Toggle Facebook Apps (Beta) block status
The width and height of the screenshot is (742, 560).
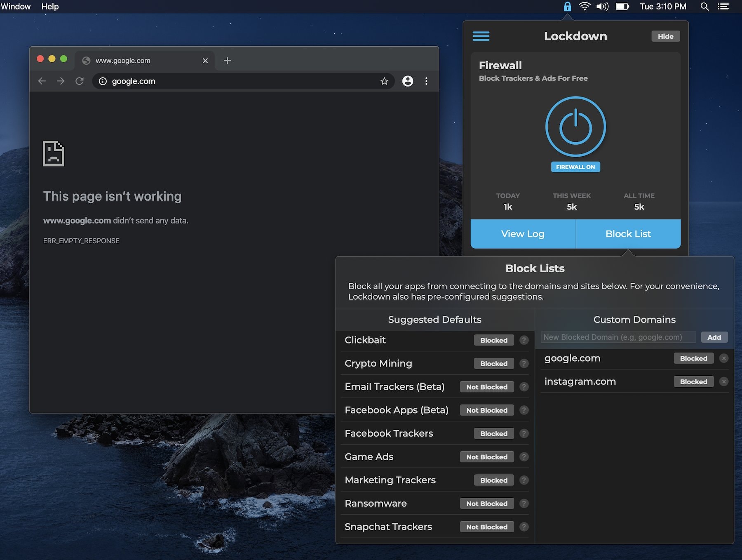487,410
